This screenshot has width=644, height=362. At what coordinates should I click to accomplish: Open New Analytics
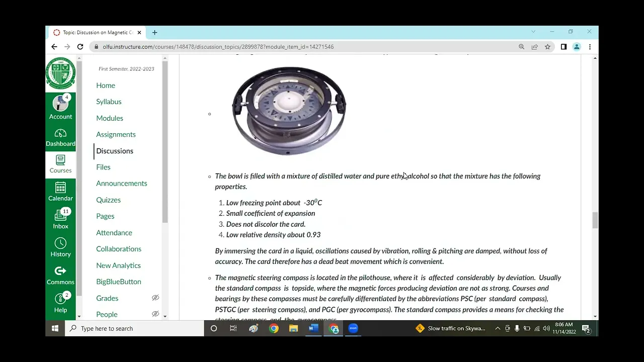tap(118, 265)
